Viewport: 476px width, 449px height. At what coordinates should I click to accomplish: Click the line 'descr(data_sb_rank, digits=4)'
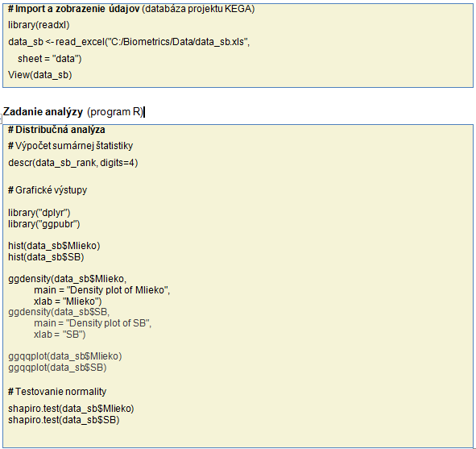(x=72, y=163)
